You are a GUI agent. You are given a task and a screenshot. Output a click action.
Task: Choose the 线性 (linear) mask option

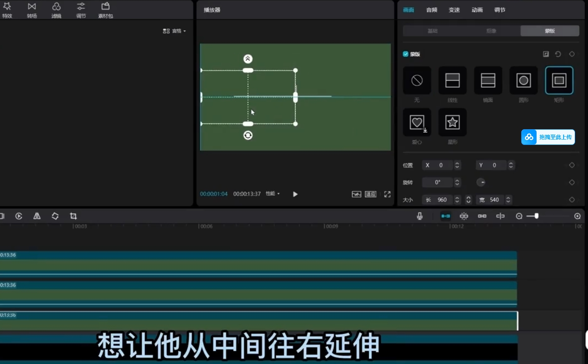pos(452,80)
